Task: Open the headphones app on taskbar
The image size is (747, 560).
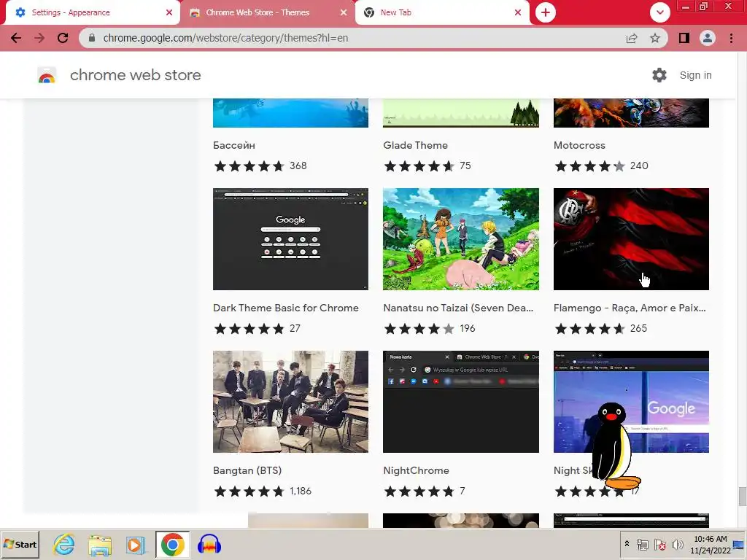Action: point(209,544)
